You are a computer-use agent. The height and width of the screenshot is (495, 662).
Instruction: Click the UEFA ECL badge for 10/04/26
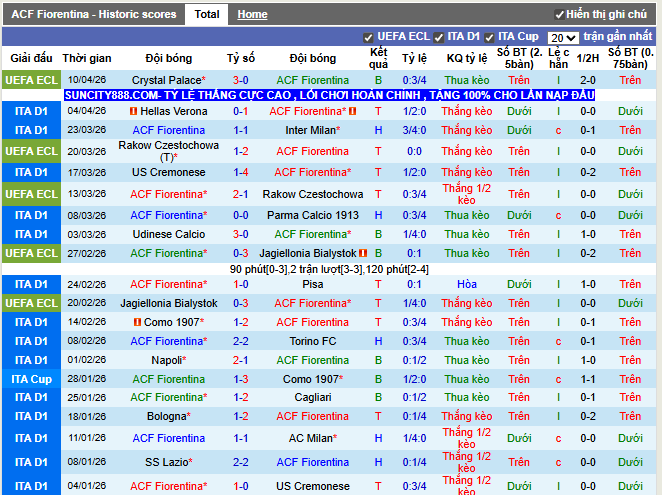click(x=31, y=80)
